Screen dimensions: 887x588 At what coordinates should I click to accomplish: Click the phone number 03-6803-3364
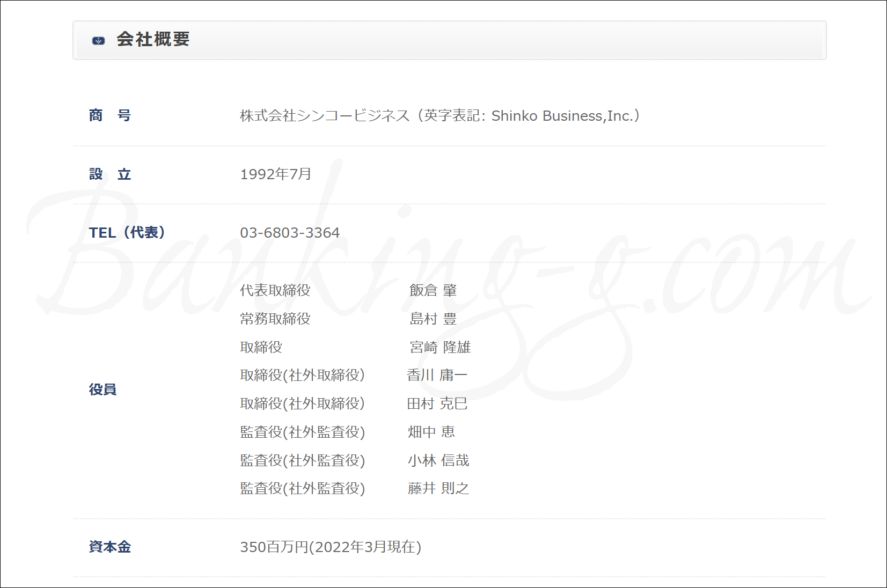click(290, 233)
